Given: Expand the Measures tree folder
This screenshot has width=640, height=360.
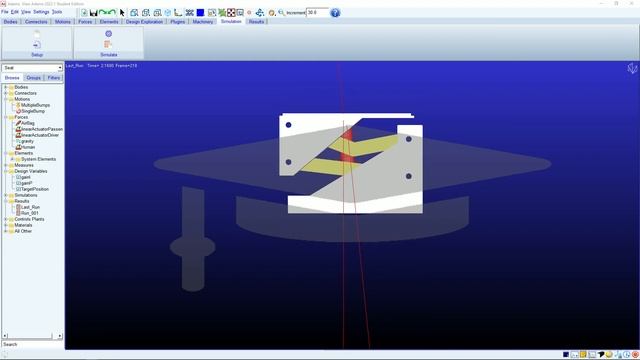Looking at the screenshot, I should point(6,165).
